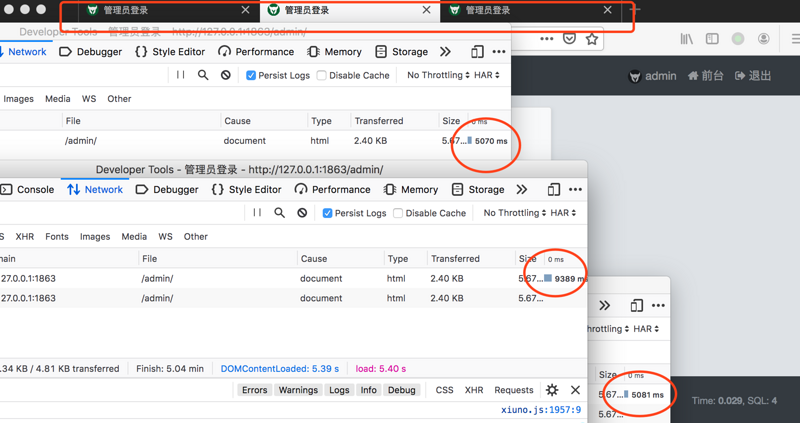This screenshot has height=423, width=800.
Task: Open HAR menu in front DevTools window
Action: point(563,213)
